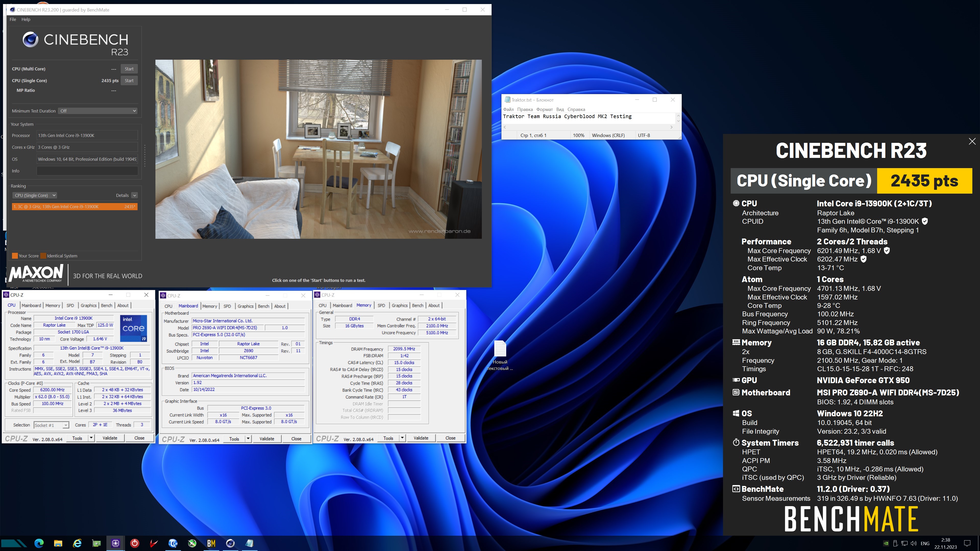The width and height of the screenshot is (980, 551).
Task: Expand the ranking Details chevron
Action: coord(134,195)
